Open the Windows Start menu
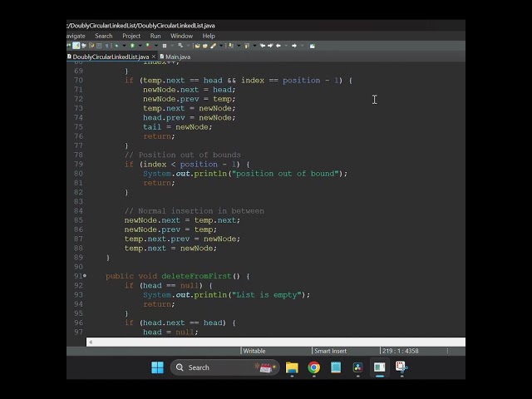This screenshot has height=399, width=532. (x=157, y=367)
